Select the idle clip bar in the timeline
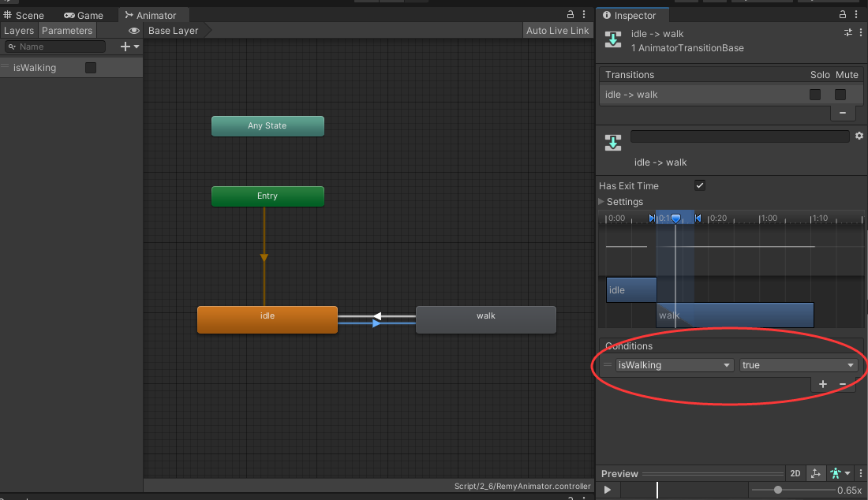The width and height of the screenshot is (868, 500). (x=631, y=289)
